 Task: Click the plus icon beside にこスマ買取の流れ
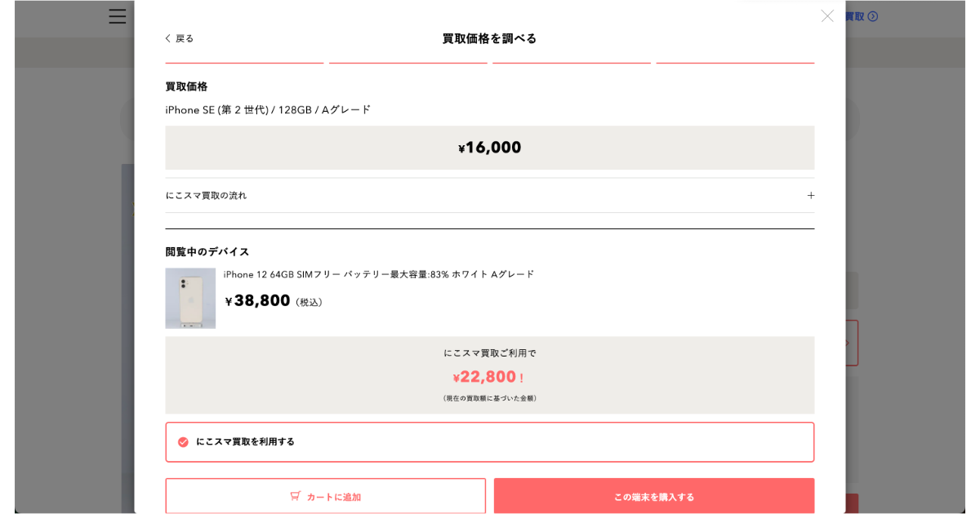tap(810, 195)
